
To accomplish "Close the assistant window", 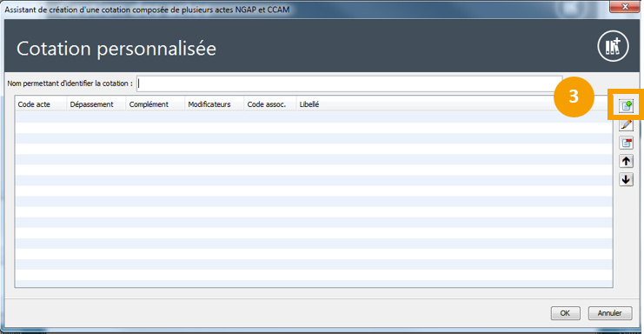I will point(625,7).
